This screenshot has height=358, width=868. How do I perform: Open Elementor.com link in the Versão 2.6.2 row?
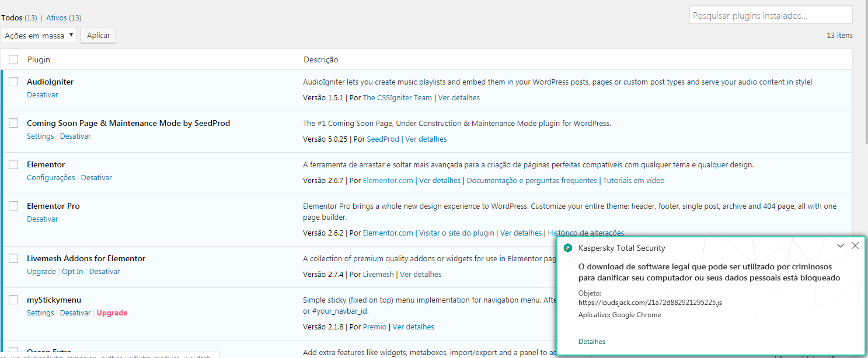388,233
